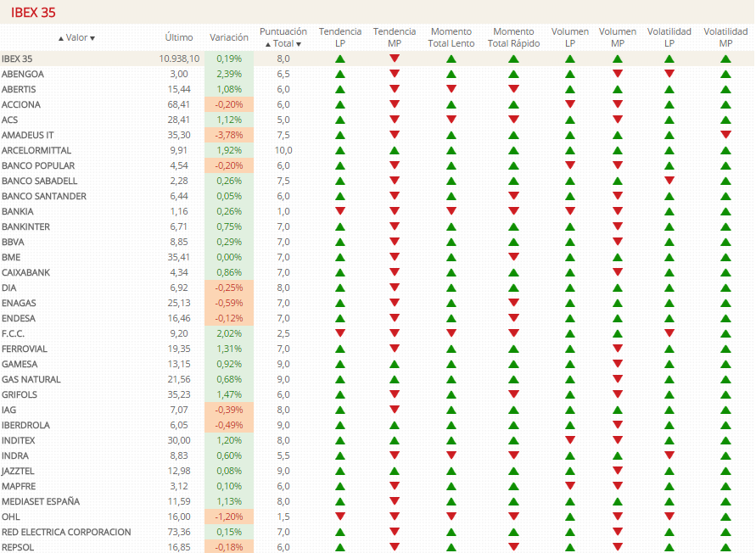
Task: Click ABENGOA's red Volatilidad LP arrow
Action: click(669, 74)
